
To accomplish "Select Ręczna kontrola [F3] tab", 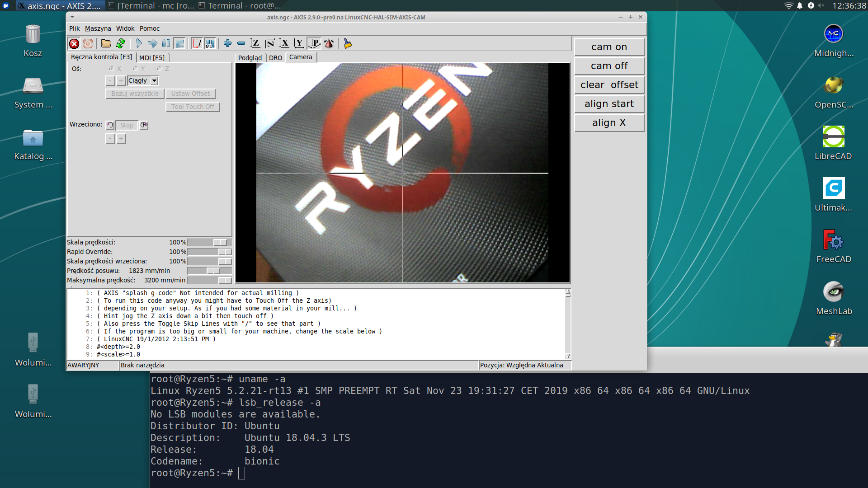I will point(102,57).
